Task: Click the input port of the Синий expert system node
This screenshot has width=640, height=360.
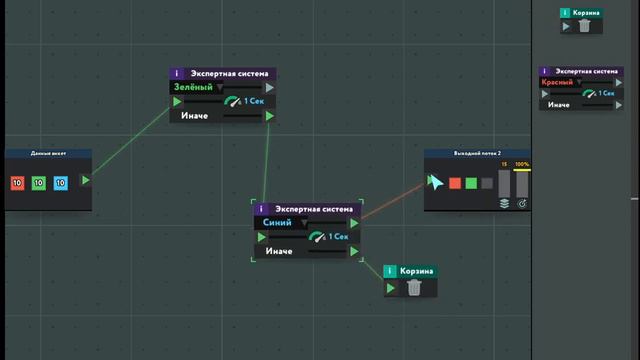Action: coord(262,237)
